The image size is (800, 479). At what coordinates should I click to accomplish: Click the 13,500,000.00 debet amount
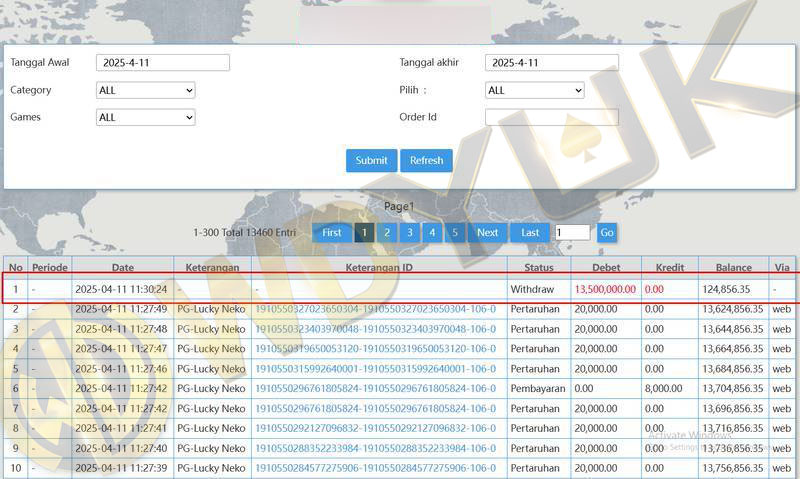click(605, 289)
